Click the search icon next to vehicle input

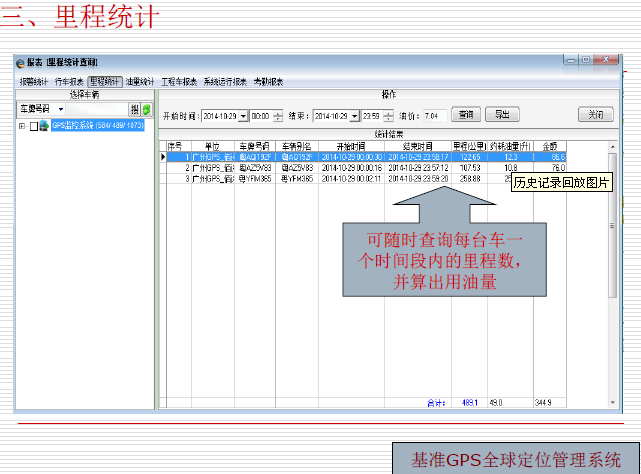[134, 108]
